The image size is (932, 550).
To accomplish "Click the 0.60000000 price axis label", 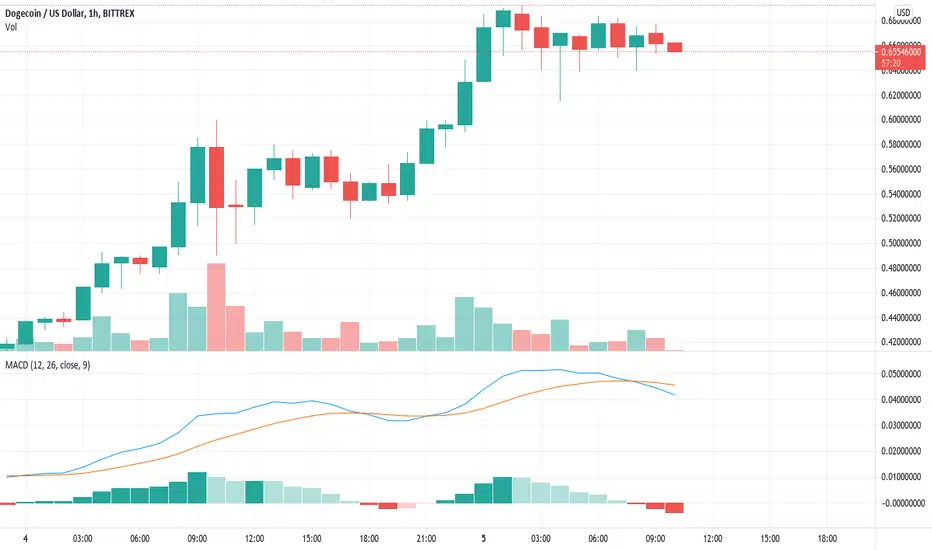I will (900, 120).
